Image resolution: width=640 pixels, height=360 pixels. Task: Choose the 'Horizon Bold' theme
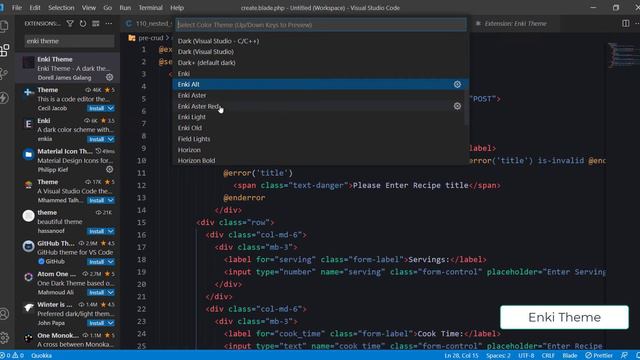321,160
